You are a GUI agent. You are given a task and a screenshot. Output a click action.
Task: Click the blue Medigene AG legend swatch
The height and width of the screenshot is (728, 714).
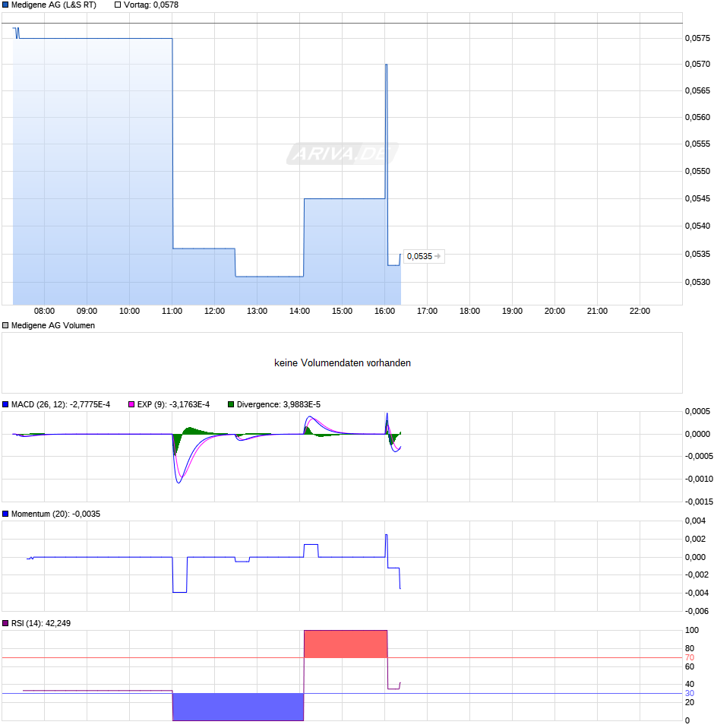pos(5,5)
